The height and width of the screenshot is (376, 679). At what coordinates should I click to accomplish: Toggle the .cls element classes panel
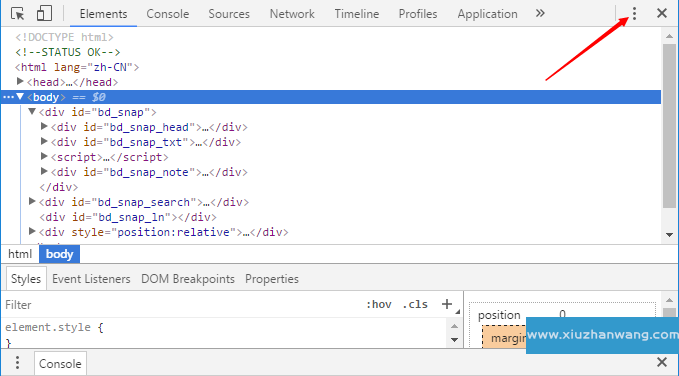click(x=415, y=305)
